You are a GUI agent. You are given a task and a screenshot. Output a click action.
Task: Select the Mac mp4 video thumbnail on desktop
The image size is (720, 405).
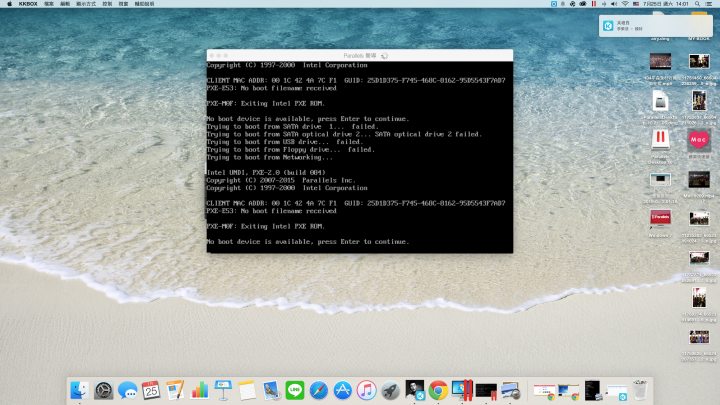699,180
